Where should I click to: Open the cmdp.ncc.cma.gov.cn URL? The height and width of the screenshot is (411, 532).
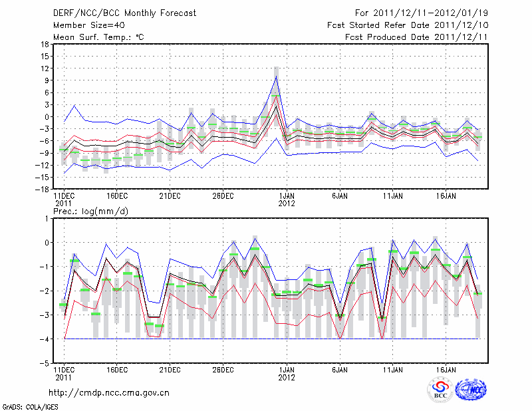tap(109, 393)
